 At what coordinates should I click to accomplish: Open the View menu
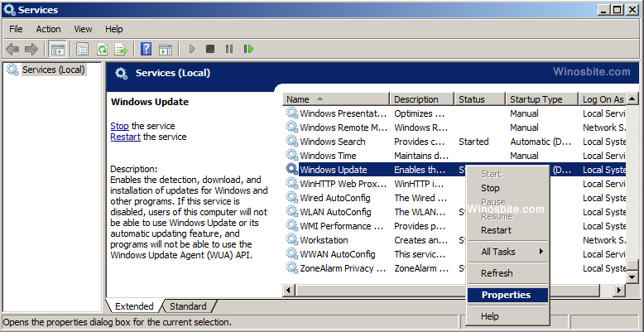tap(83, 29)
